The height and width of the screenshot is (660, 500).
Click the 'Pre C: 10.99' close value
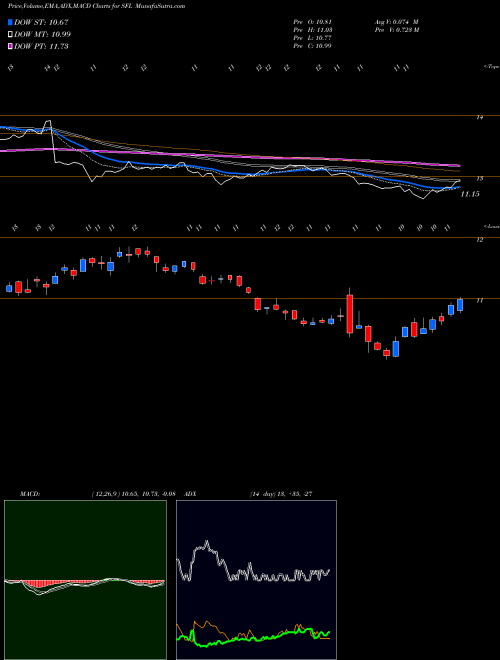[312, 46]
